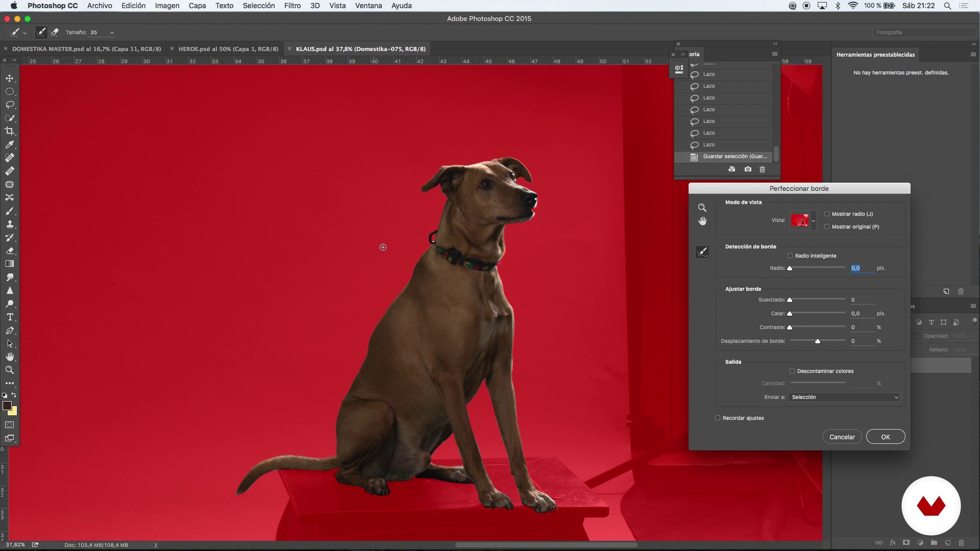Close the KLAUS.psd document tab
This screenshot has width=980, height=551.
(x=289, y=49)
